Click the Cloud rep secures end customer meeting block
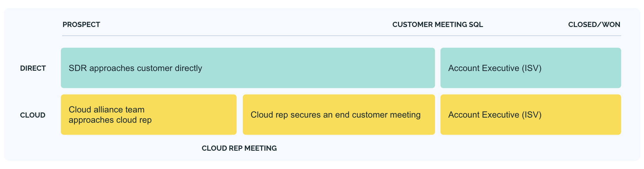Viewport: 644px width, 169px height. [338, 115]
